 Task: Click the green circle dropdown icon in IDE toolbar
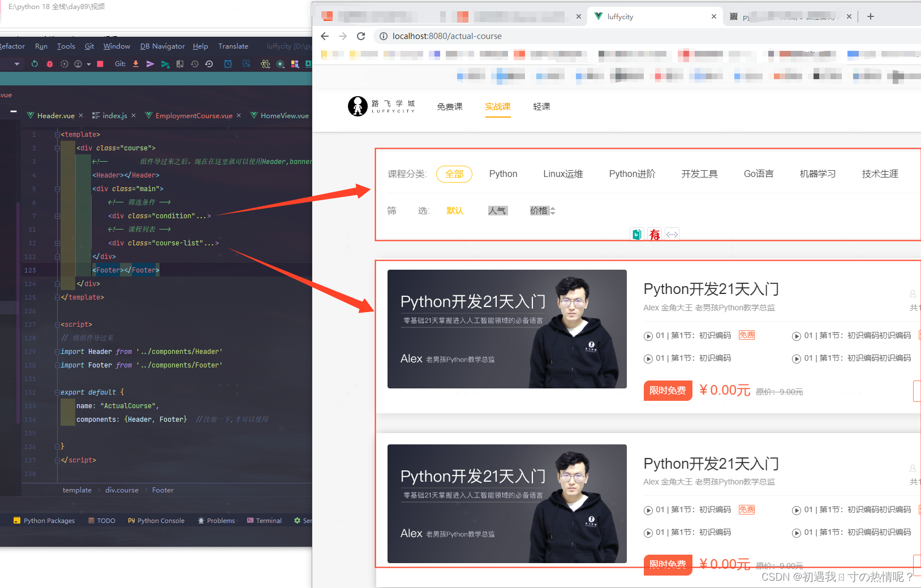coord(281,64)
